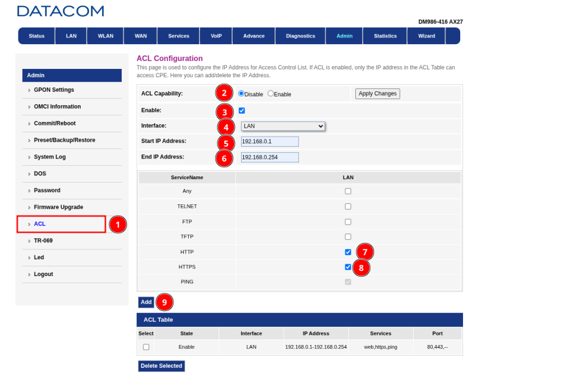
Task: Select the ACL Capability Enable radio
Action: 271,94
